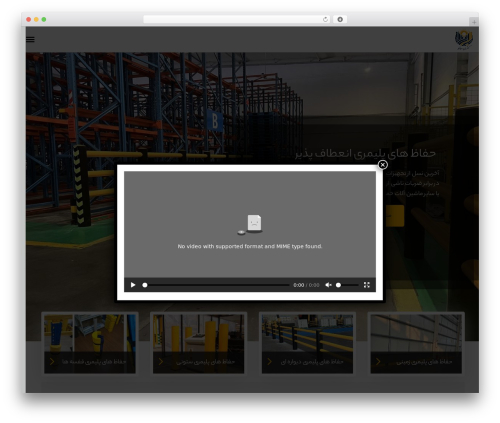Click the browser reload icon
The image size is (500, 423).
coord(325,20)
